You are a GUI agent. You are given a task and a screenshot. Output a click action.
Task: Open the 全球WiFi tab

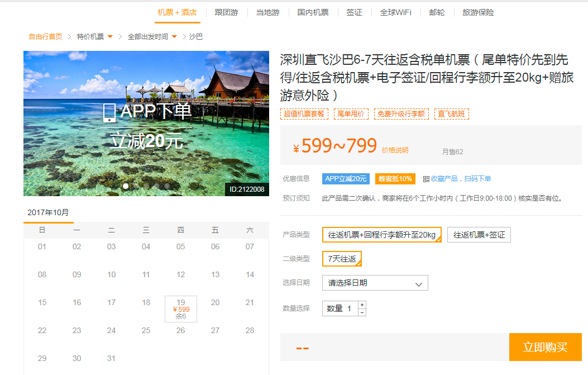(x=395, y=12)
